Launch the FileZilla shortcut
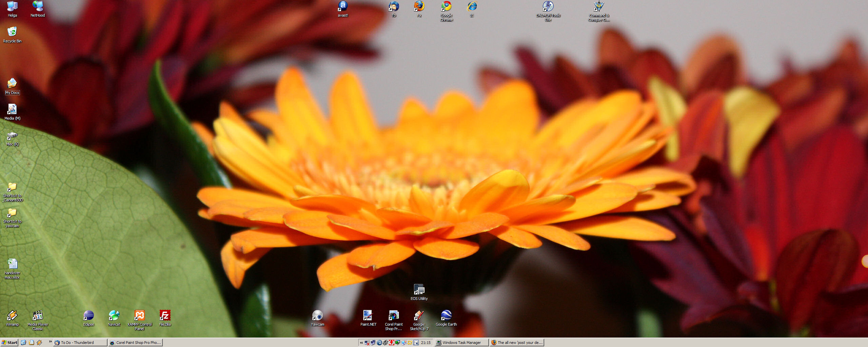Image resolution: width=868 pixels, height=347 pixels. click(165, 318)
